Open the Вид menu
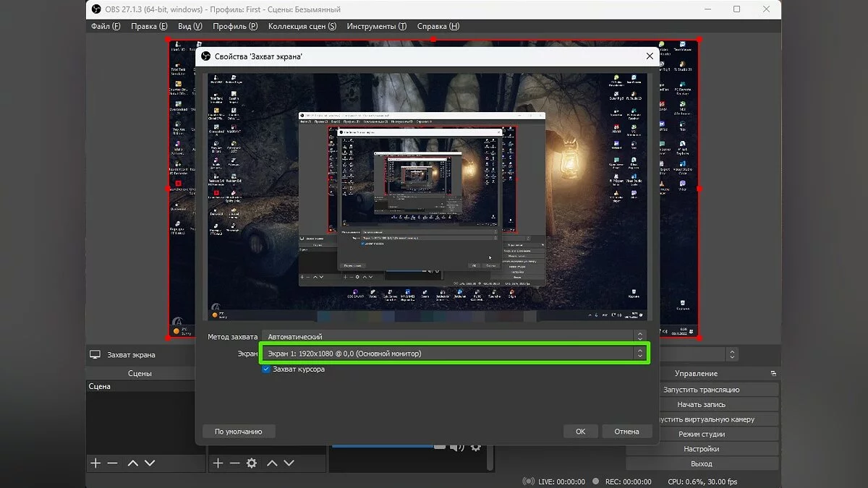The width and height of the screenshot is (868, 488). click(190, 26)
